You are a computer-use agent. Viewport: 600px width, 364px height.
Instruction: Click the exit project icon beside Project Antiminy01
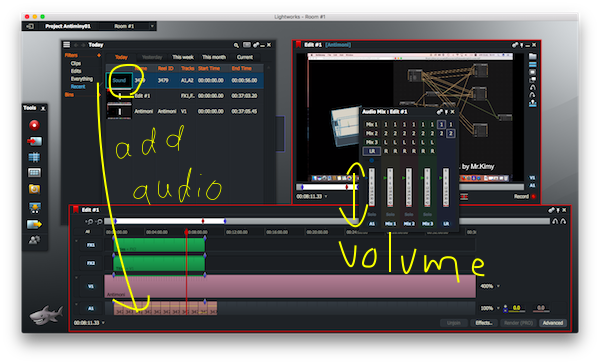(30, 26)
